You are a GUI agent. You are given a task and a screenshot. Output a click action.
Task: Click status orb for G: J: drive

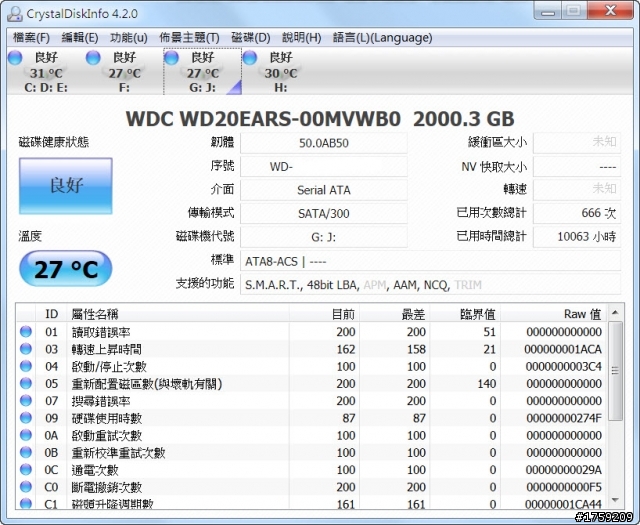coord(171,58)
